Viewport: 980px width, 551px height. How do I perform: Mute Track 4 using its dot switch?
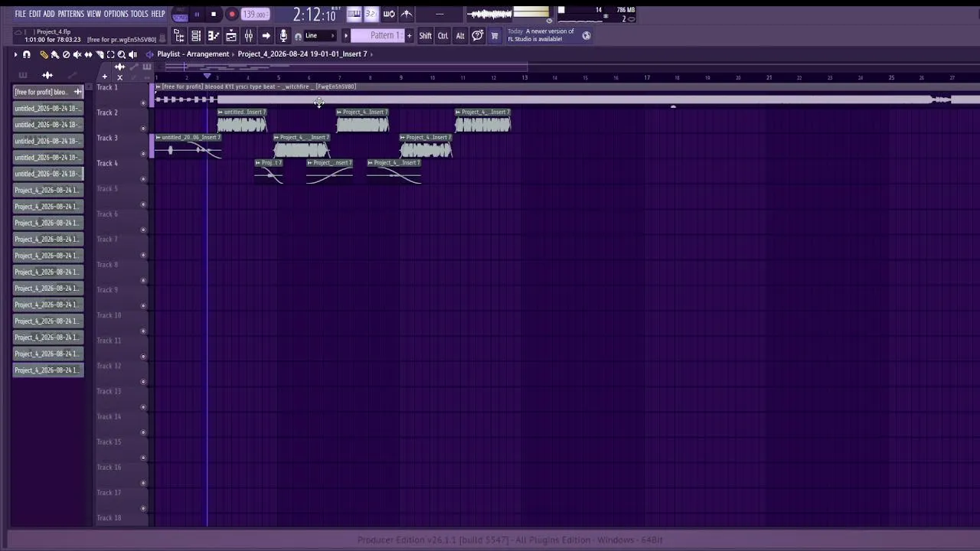pos(143,178)
